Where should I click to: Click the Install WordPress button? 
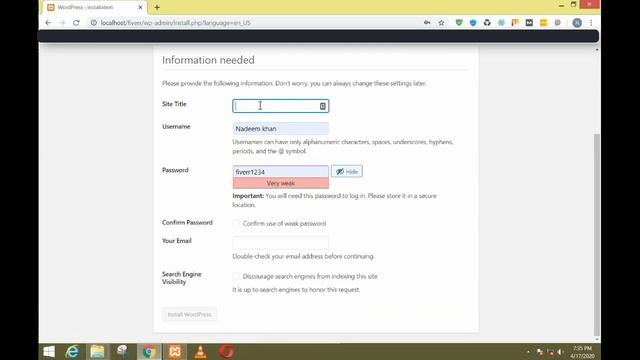coord(189,314)
